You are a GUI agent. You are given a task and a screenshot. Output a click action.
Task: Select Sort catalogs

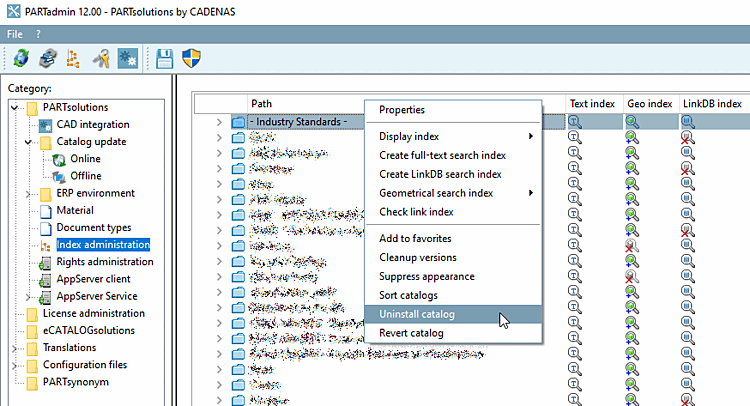click(453, 295)
